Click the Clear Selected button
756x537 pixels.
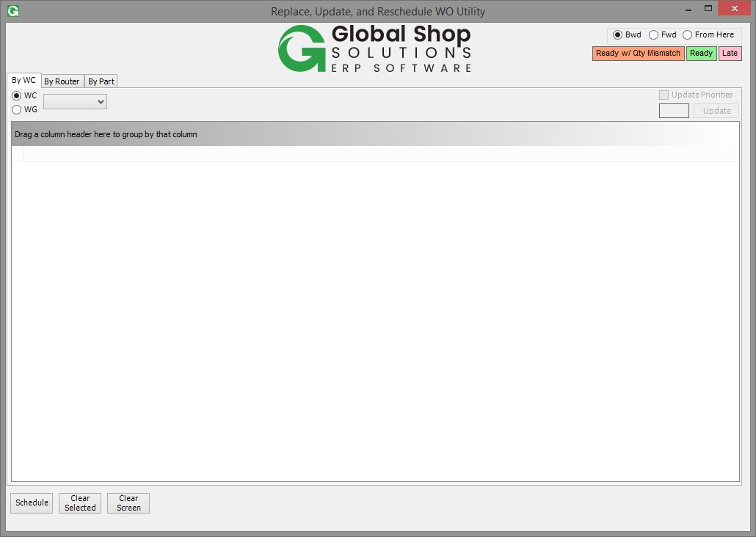[x=80, y=503]
